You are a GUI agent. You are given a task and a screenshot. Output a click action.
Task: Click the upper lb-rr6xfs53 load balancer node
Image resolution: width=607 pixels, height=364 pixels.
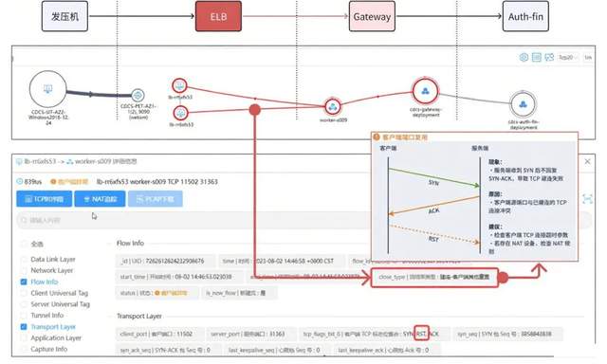[x=179, y=85]
